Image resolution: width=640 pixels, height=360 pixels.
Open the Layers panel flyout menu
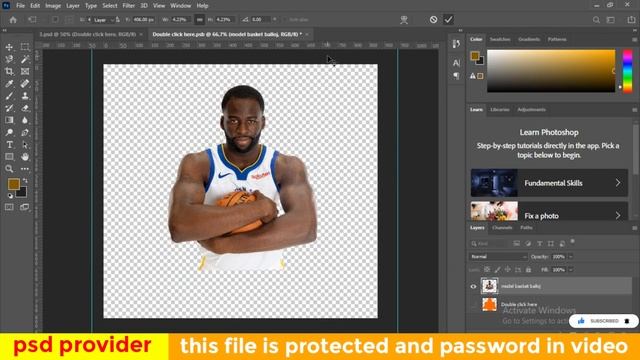pyautogui.click(x=634, y=228)
